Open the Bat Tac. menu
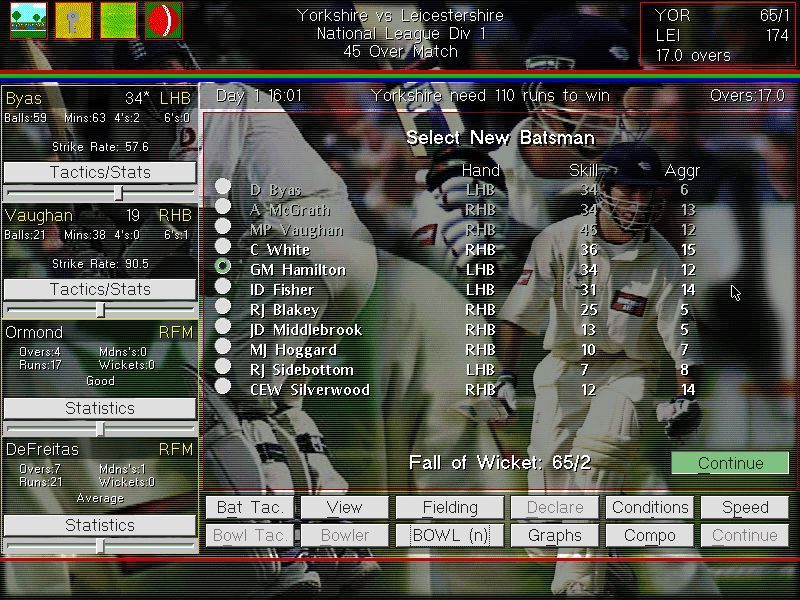The image size is (800, 600). pos(250,507)
